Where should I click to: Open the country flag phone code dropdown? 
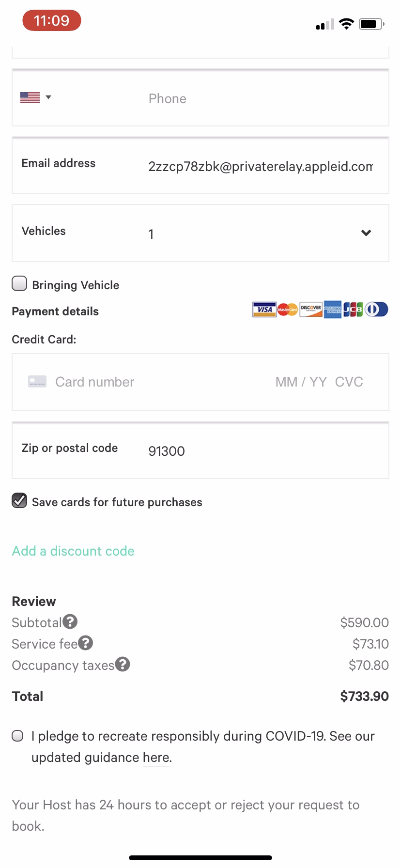(x=36, y=98)
